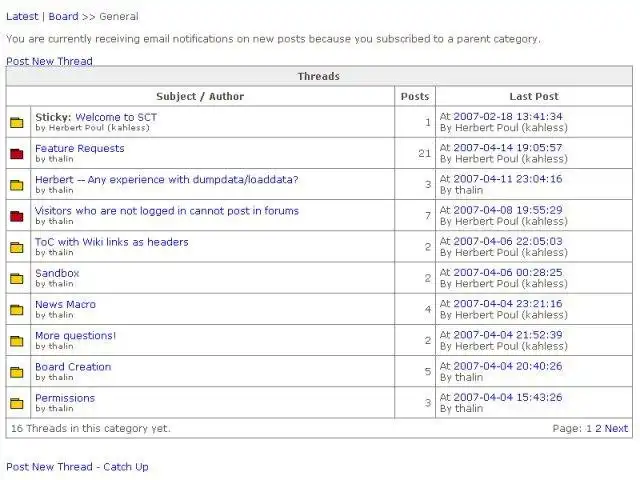Open last post dated 2007-04-04 15:43:26
This screenshot has height=480, width=640.
click(x=508, y=397)
